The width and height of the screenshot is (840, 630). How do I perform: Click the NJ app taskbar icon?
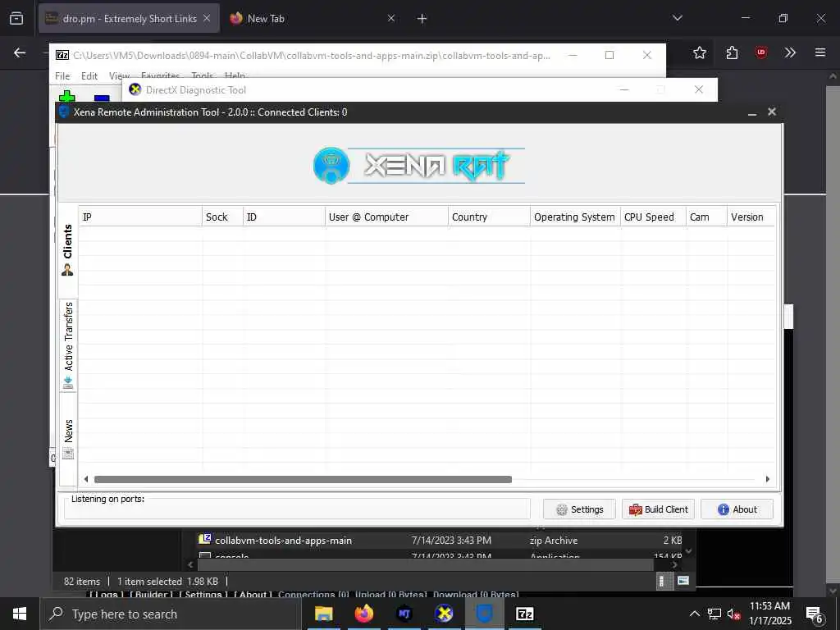[x=404, y=614]
